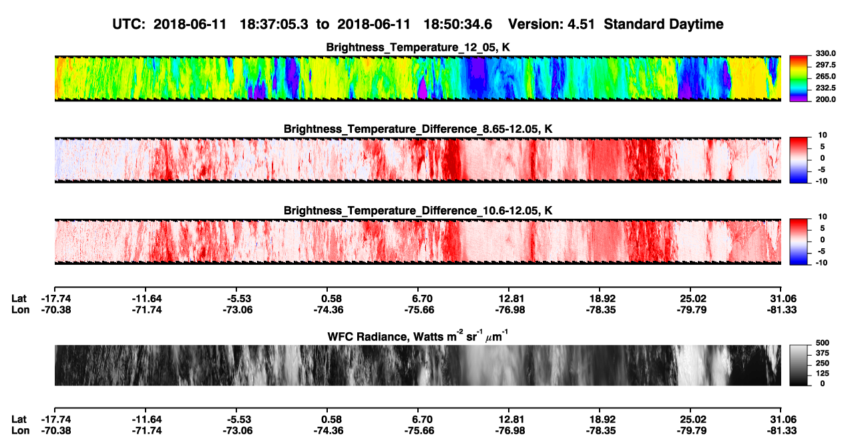Click the Brightness_Temperature_12_05 image strip
868x445 pixels.
point(417,79)
